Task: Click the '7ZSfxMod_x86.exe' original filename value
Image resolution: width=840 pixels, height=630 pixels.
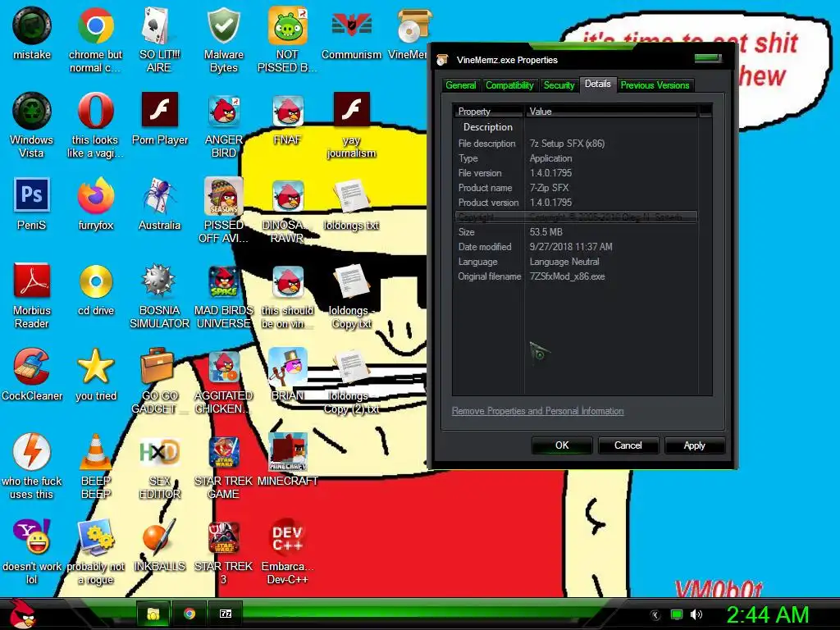Action: [567, 276]
